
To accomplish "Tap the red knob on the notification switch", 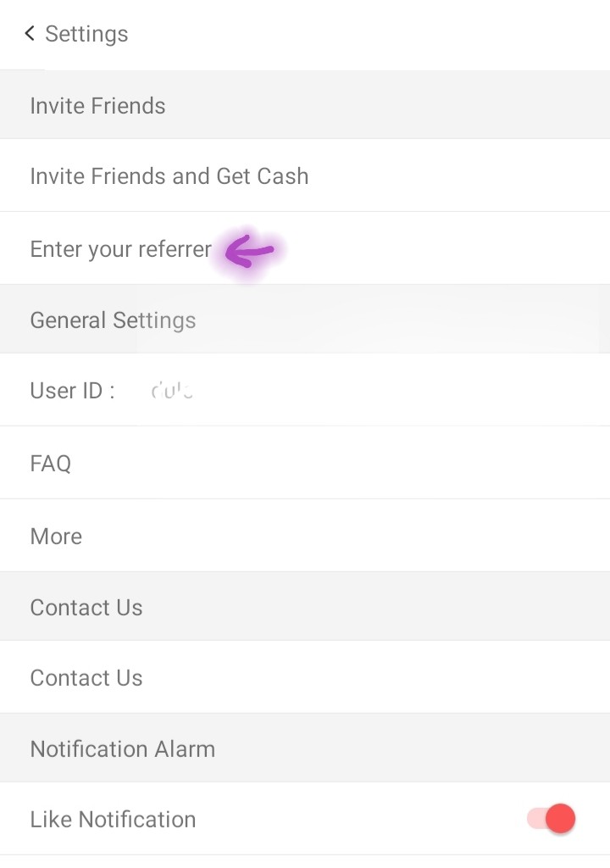I will click(560, 819).
